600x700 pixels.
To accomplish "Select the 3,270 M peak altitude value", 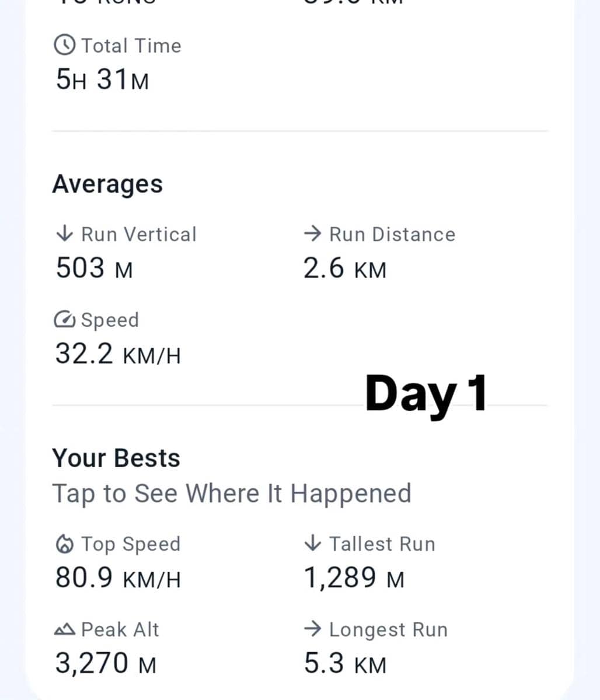I will (x=106, y=663).
